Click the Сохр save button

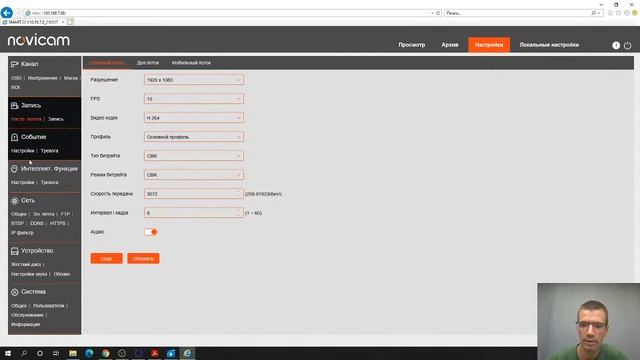pos(106,258)
